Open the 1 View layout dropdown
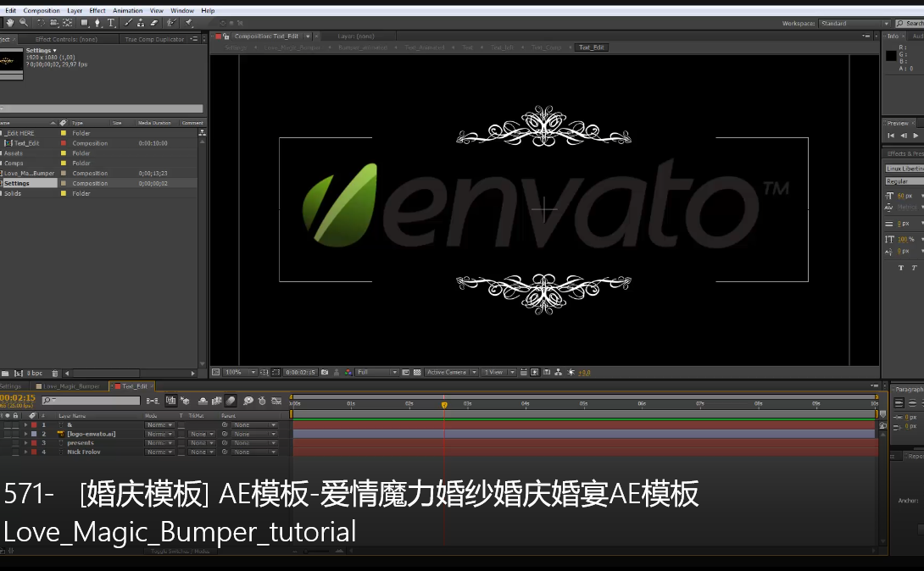This screenshot has height=571, width=924. point(498,372)
